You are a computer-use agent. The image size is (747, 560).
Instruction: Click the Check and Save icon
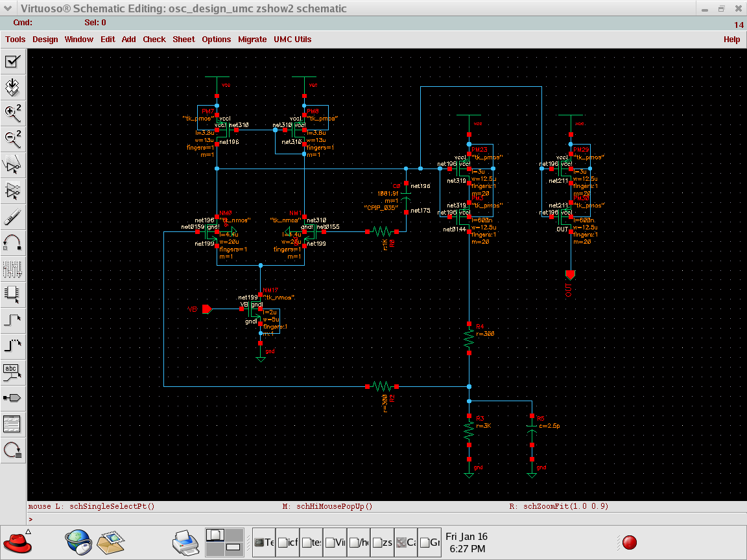(x=13, y=62)
